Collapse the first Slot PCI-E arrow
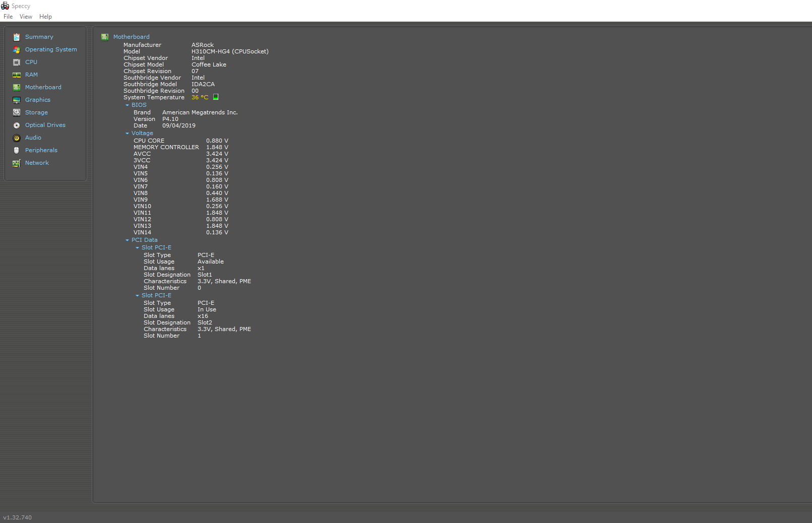The image size is (812, 523). click(x=137, y=248)
